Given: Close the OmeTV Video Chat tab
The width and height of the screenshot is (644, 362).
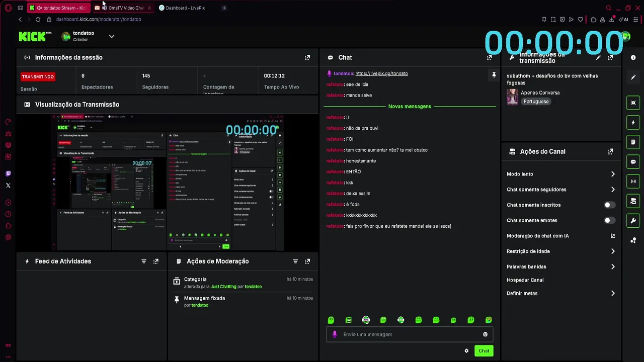Looking at the screenshot, I should 149,8.
